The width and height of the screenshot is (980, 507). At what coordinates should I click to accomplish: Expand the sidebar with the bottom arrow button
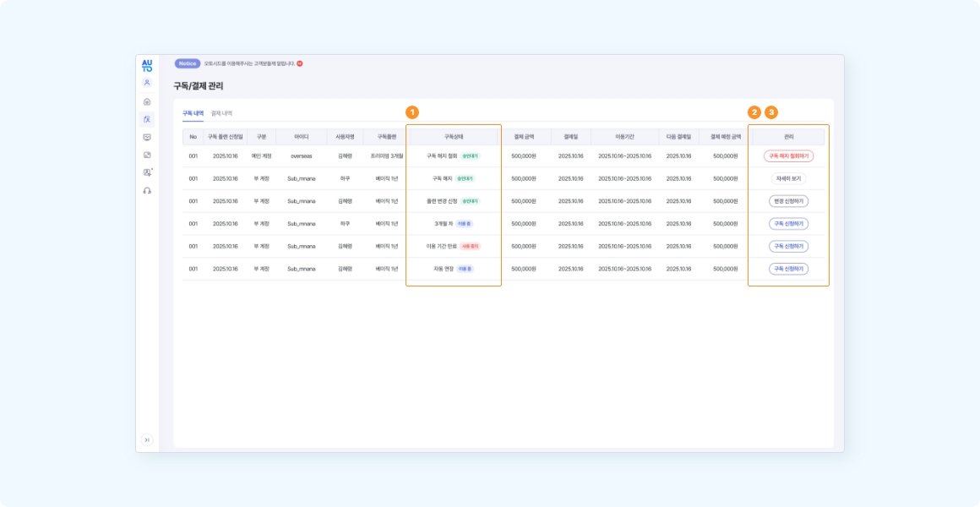click(147, 439)
